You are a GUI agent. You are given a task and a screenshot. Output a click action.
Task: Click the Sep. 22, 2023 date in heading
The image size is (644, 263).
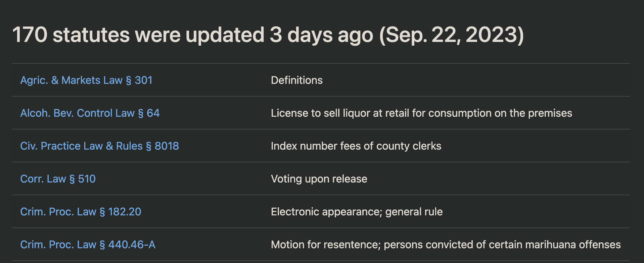pyautogui.click(x=451, y=35)
